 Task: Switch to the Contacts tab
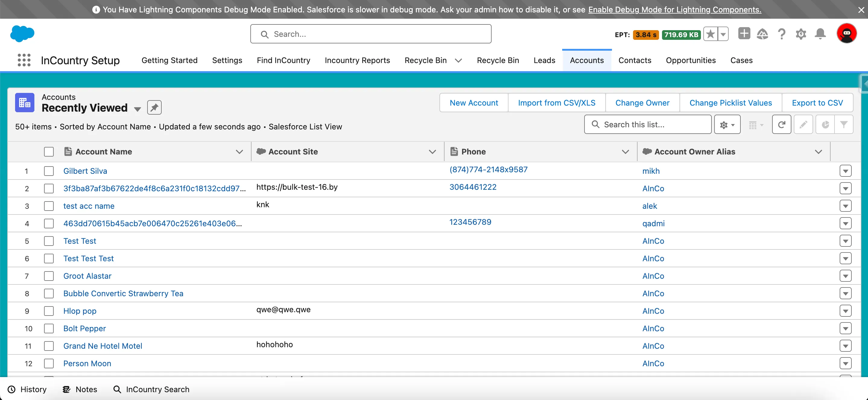(x=635, y=60)
